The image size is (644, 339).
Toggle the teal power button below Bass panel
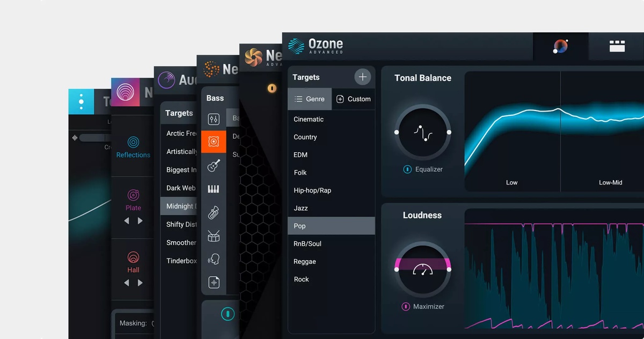pyautogui.click(x=228, y=314)
